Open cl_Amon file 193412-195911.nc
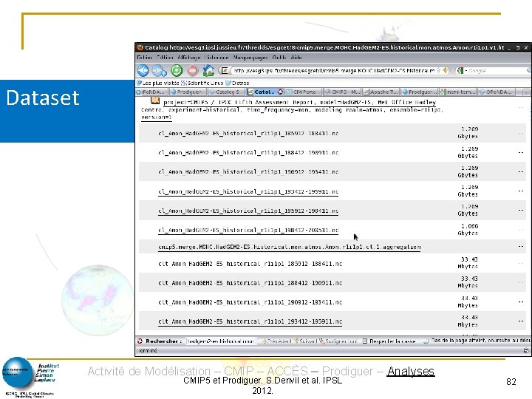532x399 pixels. pyautogui.click(x=248, y=191)
